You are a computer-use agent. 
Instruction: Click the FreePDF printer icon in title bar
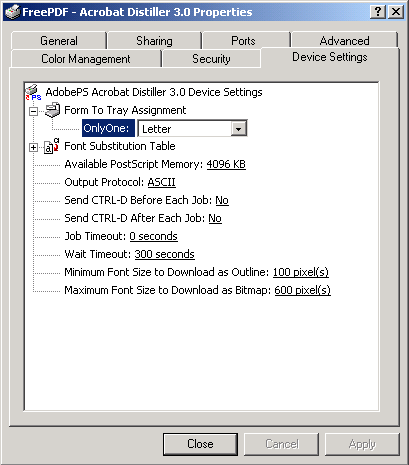click(12, 12)
